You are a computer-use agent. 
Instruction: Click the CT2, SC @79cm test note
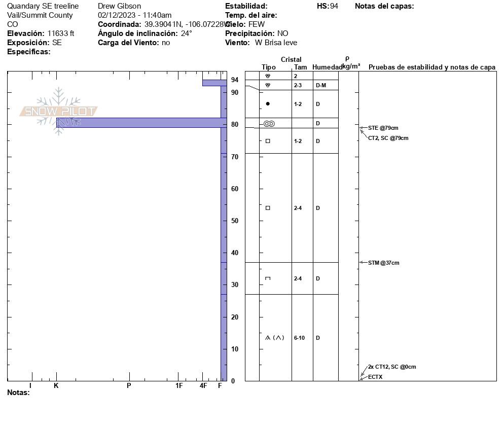click(388, 138)
